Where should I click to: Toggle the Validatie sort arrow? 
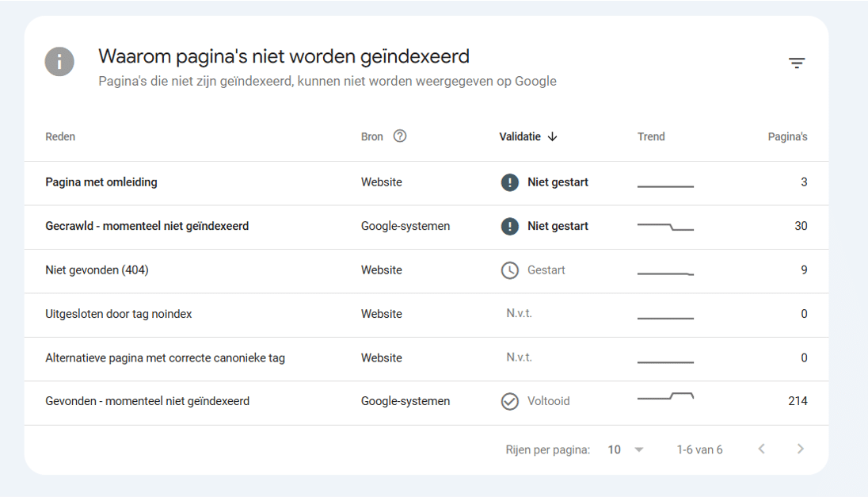pyautogui.click(x=552, y=137)
